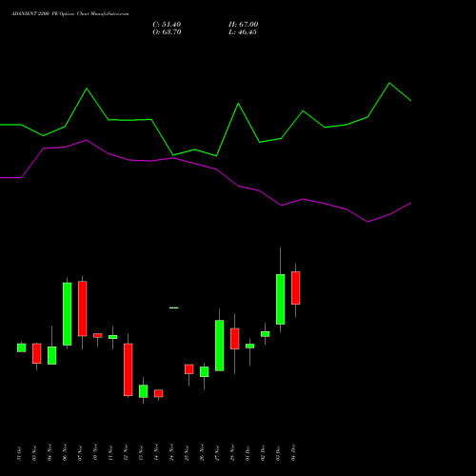Click the green candle on 13 Nov
Image resolution: width=476 pixels, height=476 pixels.
pyautogui.click(x=144, y=391)
